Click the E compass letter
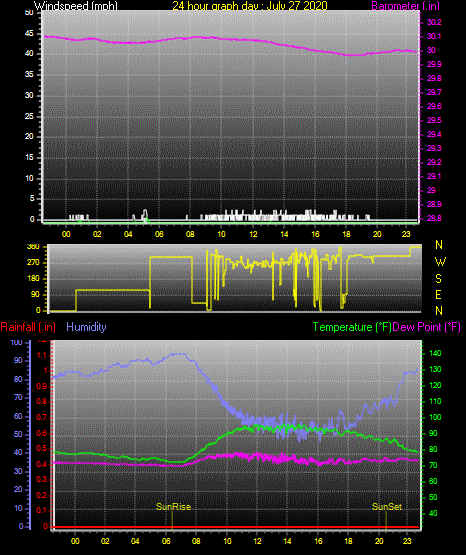This screenshot has width=466, height=555. point(438,294)
